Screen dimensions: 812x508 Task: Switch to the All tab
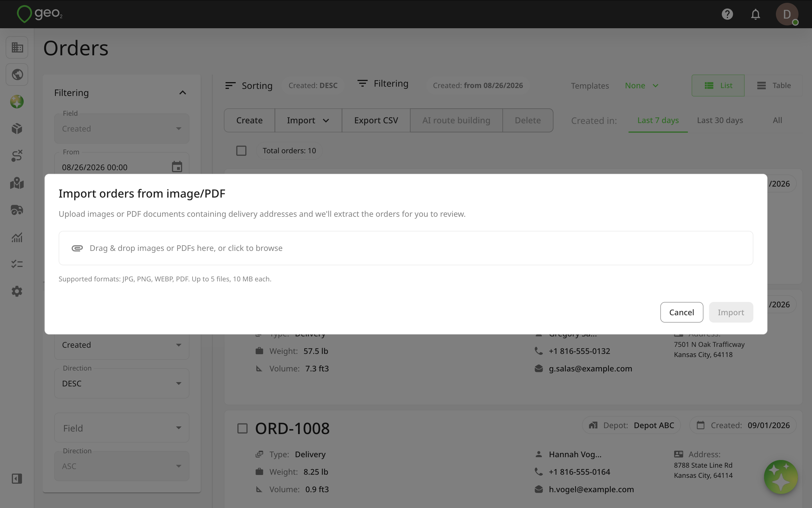(777, 120)
